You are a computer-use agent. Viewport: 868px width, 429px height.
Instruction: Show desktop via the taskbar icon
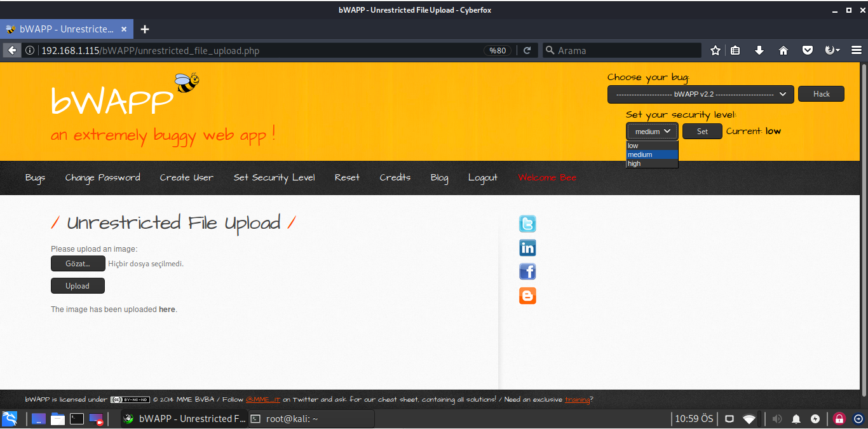click(39, 419)
